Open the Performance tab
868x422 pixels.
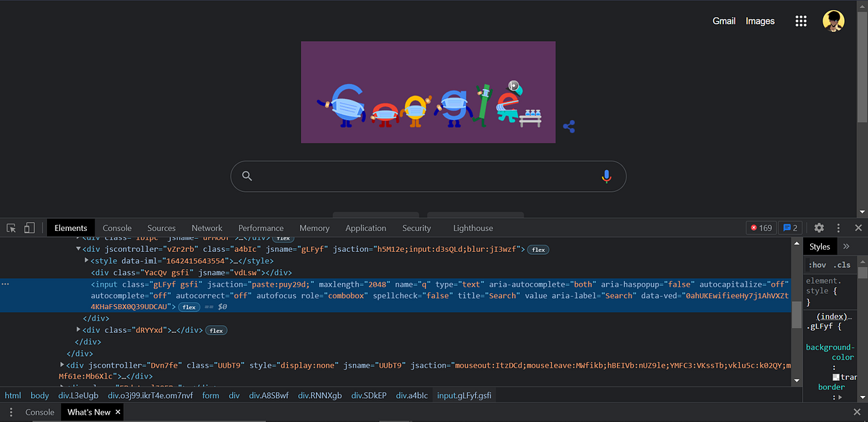[x=261, y=228]
